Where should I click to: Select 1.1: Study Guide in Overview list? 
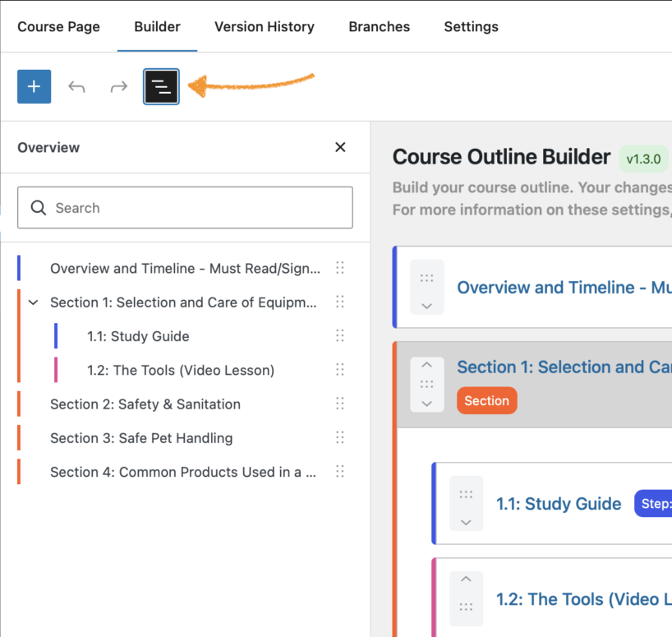138,336
